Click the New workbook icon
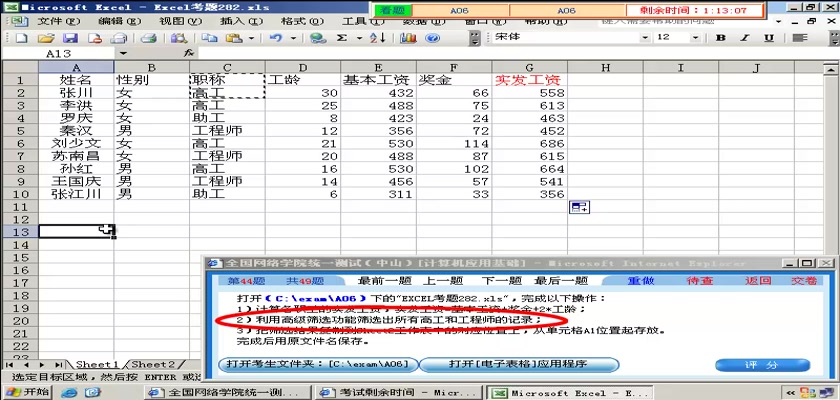The height and width of the screenshot is (400, 840). pyautogui.click(x=21, y=38)
